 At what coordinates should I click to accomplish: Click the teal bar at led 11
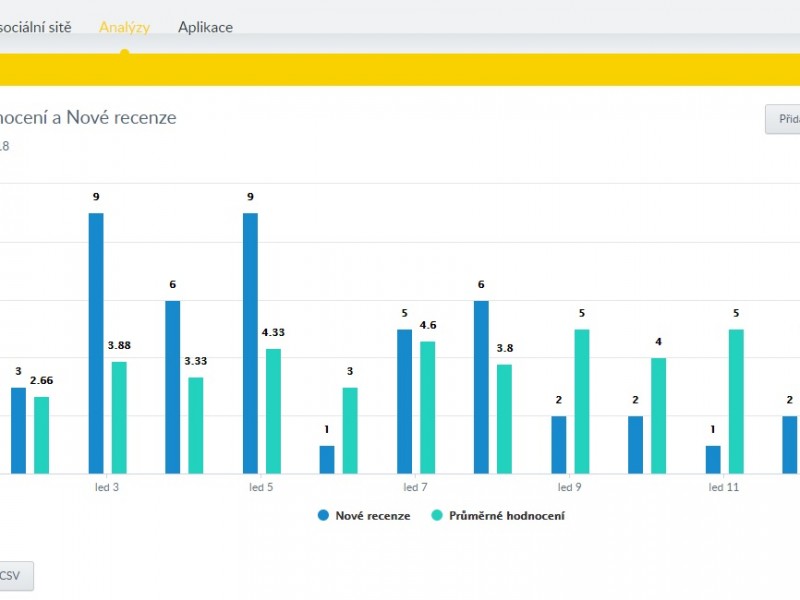(736, 401)
